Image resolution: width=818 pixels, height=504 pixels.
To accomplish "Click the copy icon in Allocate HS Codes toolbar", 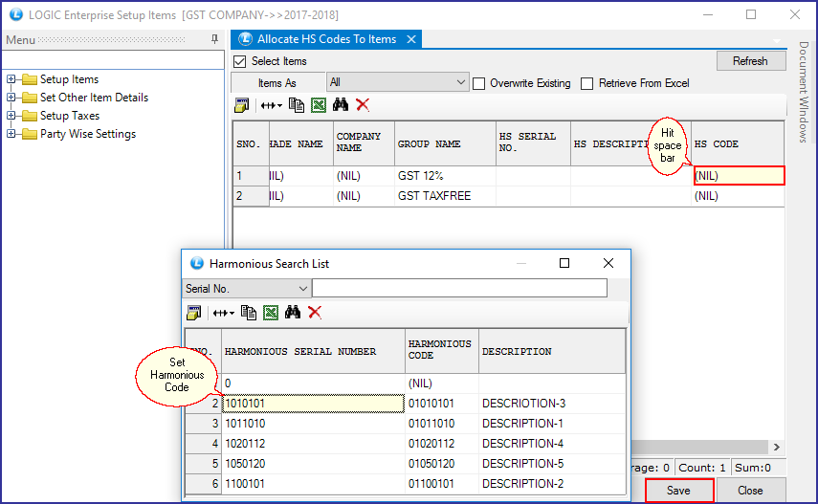I will 297,105.
